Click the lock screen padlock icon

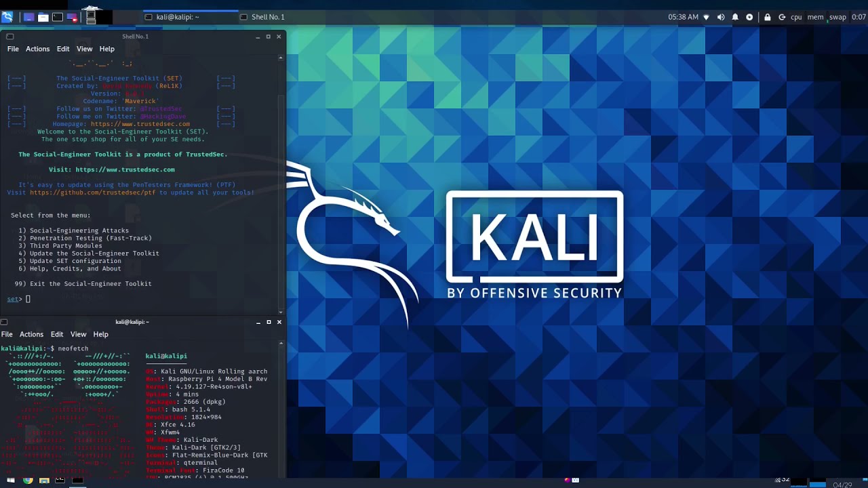[768, 17]
